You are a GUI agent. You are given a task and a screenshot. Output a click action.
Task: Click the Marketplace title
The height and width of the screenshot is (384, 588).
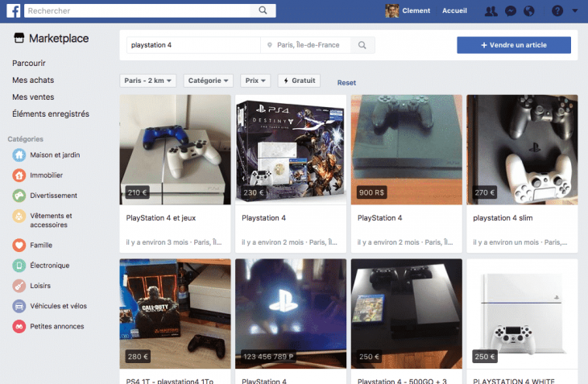(x=59, y=38)
